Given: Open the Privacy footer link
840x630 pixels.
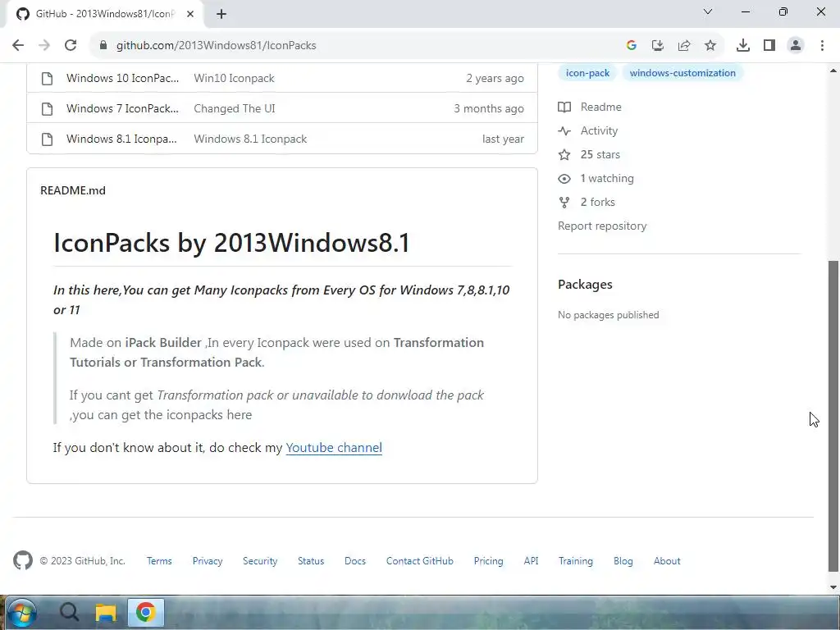Looking at the screenshot, I should 208,561.
